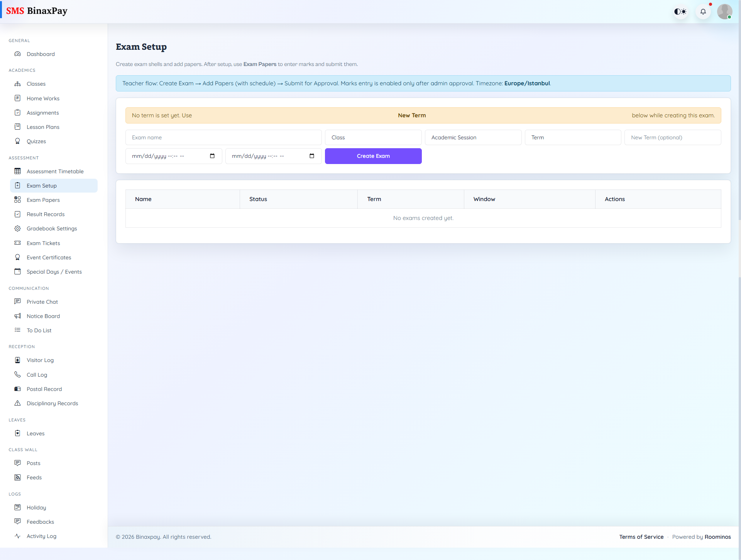Open Exam Tickets via its ticket icon
The height and width of the screenshot is (560, 741).
pyautogui.click(x=18, y=243)
